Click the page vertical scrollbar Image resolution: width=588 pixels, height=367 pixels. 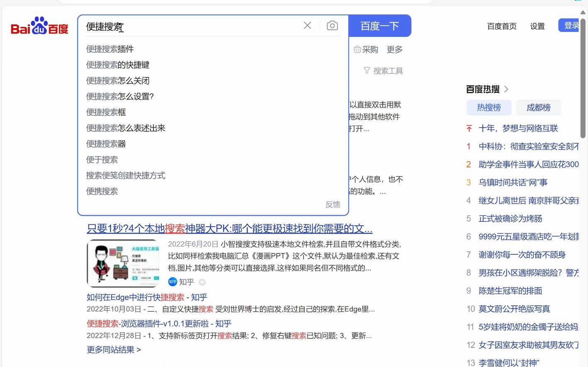click(583, 78)
